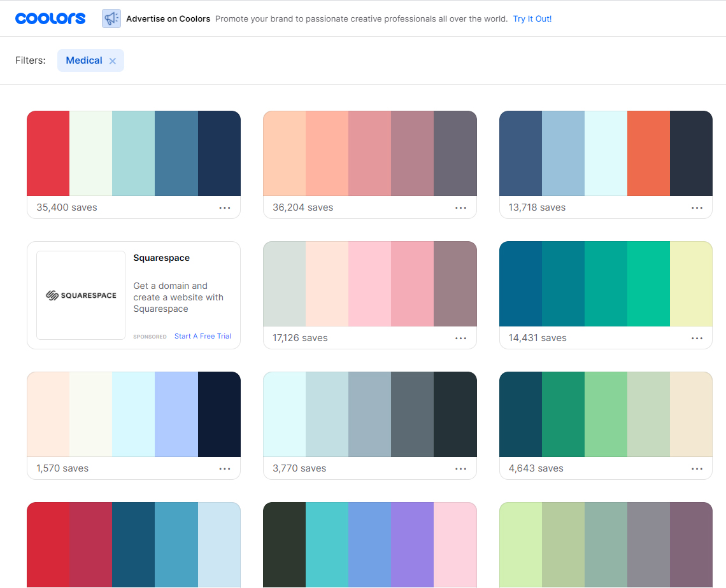Click the megaphone advertise icon
Viewport: 726px width, 588px height.
[x=111, y=18]
